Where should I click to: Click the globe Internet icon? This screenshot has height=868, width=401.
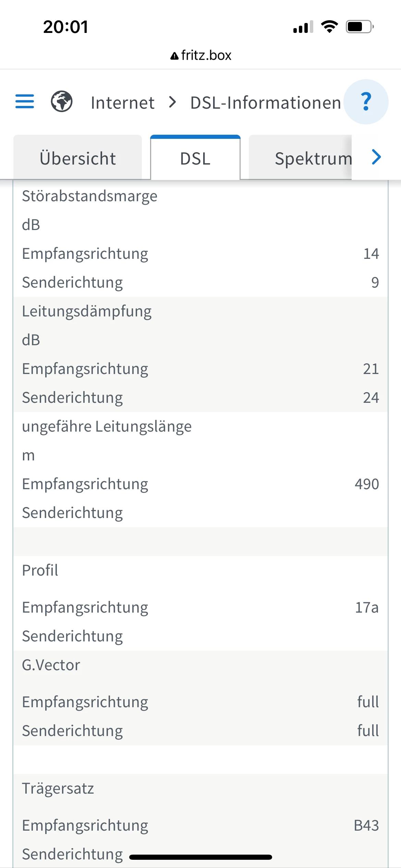tap(62, 101)
